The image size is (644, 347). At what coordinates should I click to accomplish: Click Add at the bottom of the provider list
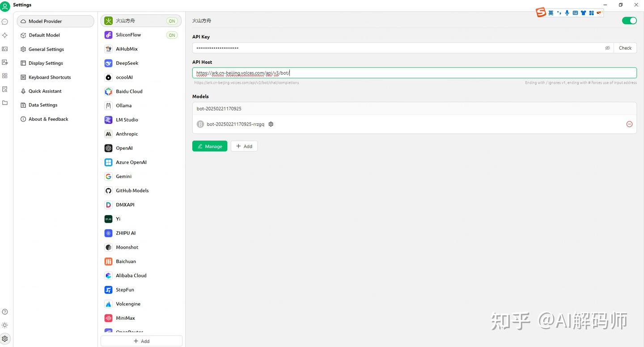[x=141, y=341]
